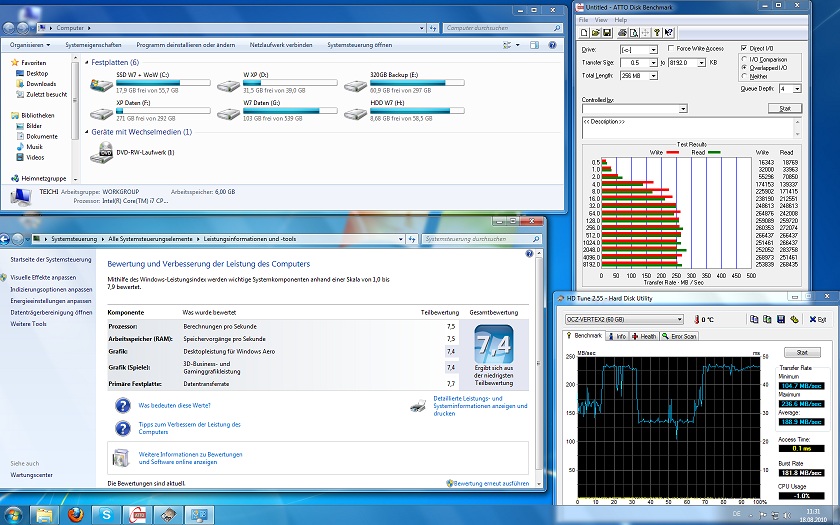Click first copy icon in HD Tune toolbar
Screen dimensions: 840x525
click(754, 319)
